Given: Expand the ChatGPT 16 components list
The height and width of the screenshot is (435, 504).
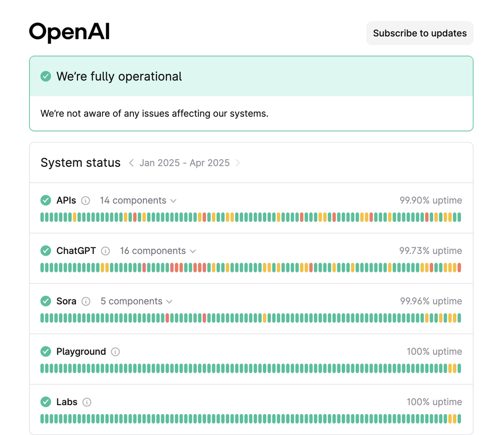Looking at the screenshot, I should pyautogui.click(x=158, y=251).
